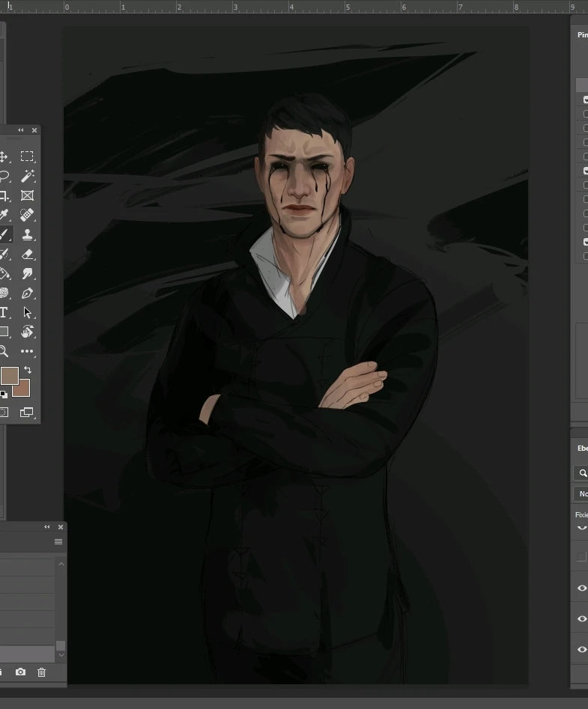Choose the Pen tool
Screen dimensions: 588x709
point(27,293)
